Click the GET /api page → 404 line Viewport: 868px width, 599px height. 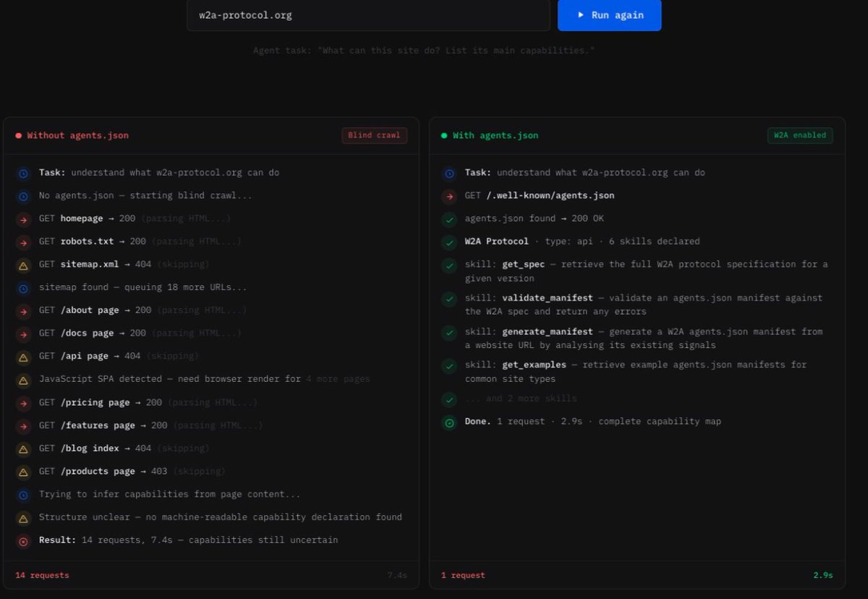coord(119,356)
